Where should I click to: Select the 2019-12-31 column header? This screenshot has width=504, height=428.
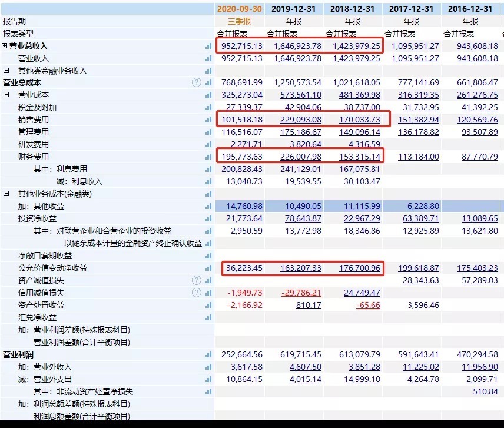293,9
